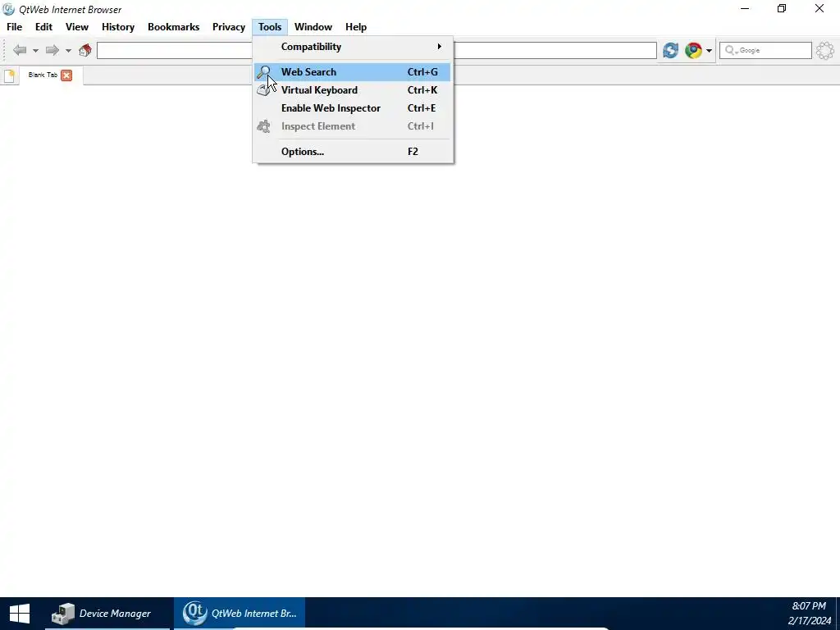Open the File menu

tap(15, 27)
